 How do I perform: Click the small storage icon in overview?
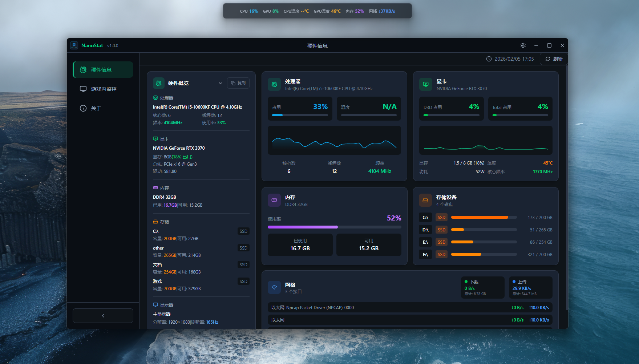point(155,222)
